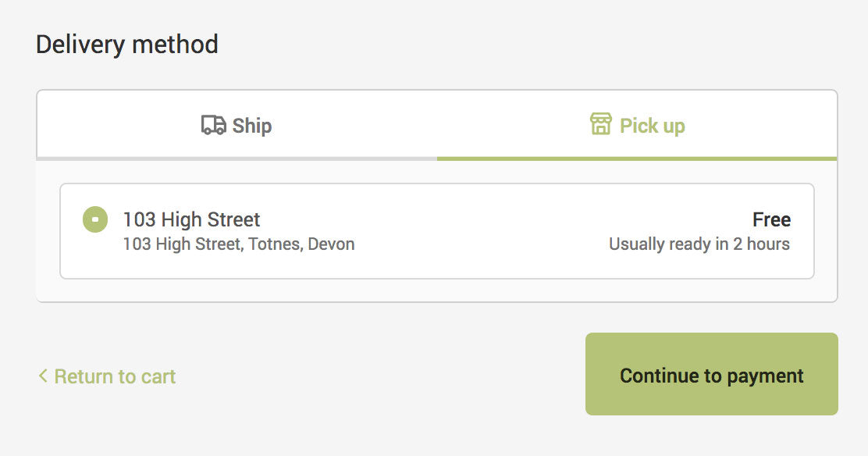Click the Free price label

point(771,219)
